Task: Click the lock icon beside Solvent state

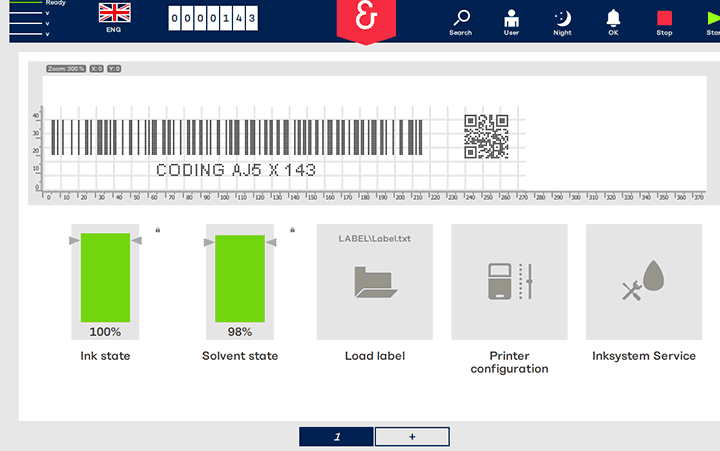Action: pyautogui.click(x=291, y=230)
